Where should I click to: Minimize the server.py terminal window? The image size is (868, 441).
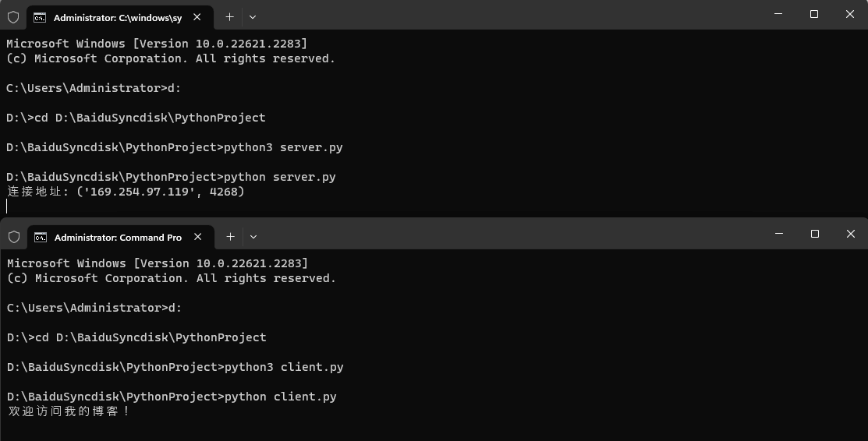(778, 14)
